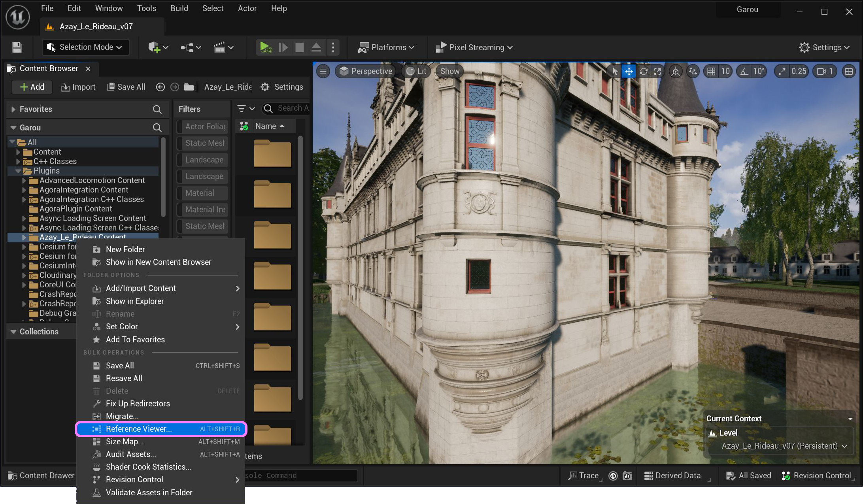This screenshot has height=504, width=863.
Task: Expand the Selection Mode dropdown
Action: 86,47
